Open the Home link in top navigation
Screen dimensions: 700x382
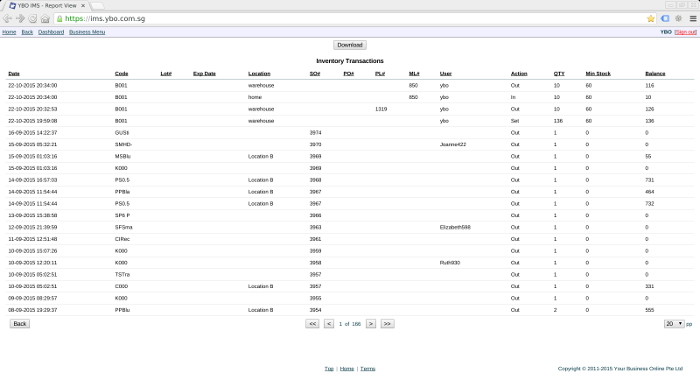[9, 32]
